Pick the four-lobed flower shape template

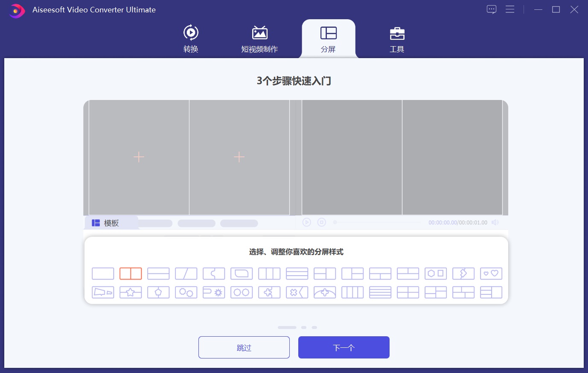point(269,292)
